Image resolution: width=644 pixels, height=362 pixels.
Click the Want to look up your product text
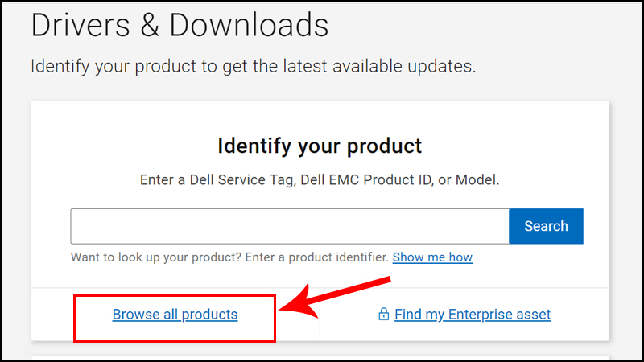coord(147,257)
